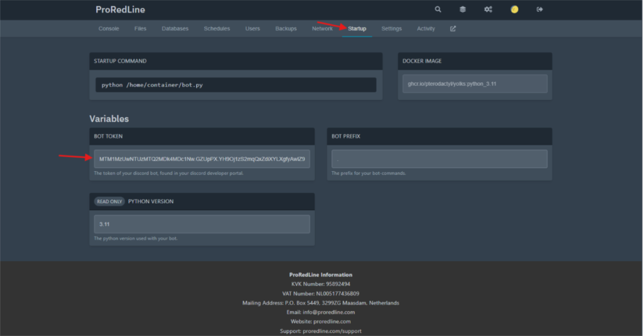Open admin gears icon in header
The height and width of the screenshot is (336, 644).
click(488, 9)
